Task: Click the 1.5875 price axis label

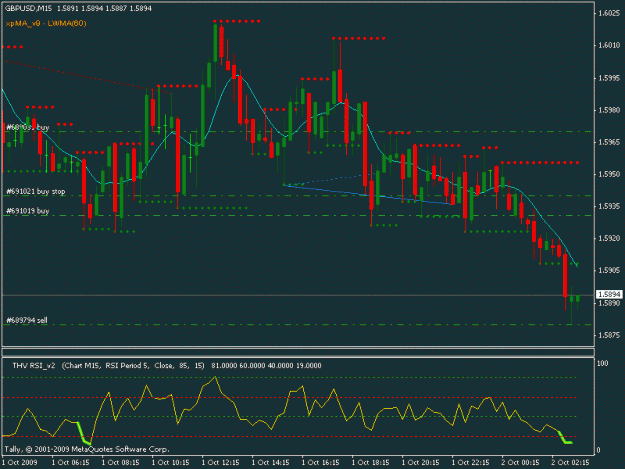Action: 609,335
